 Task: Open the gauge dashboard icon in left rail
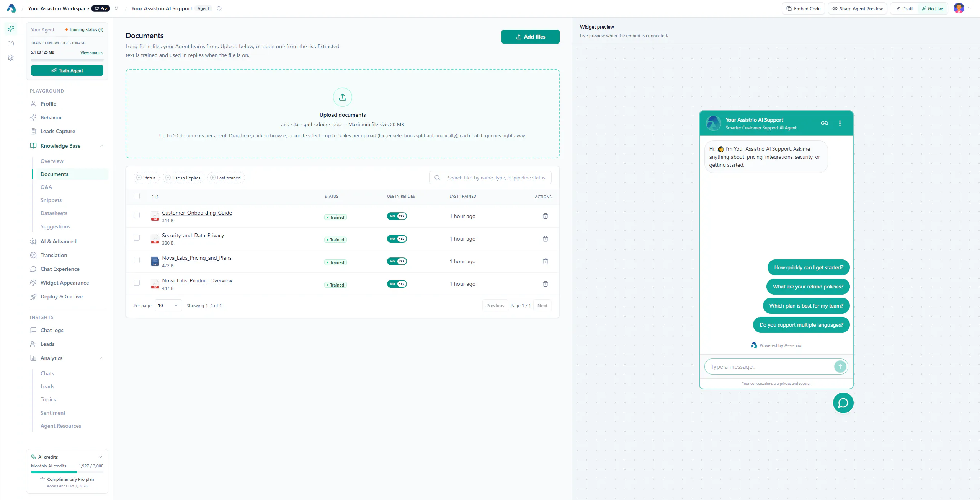(x=11, y=43)
